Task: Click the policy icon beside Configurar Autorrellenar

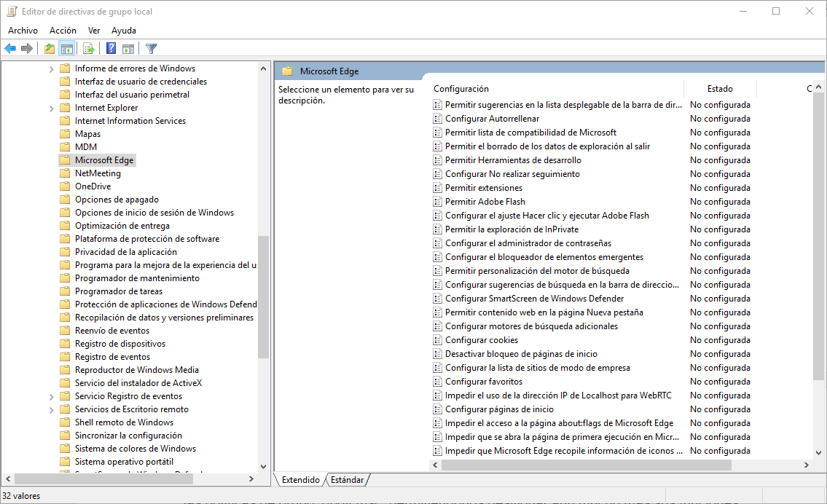Action: point(437,119)
